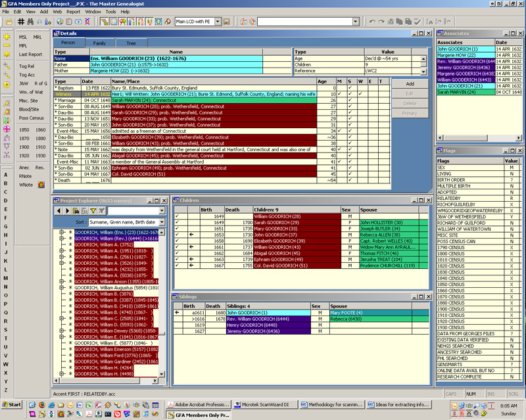Expand GOODRICH, William A. (1951) tree node
Viewport: 526px width, 420px height.
[x=61, y=250]
